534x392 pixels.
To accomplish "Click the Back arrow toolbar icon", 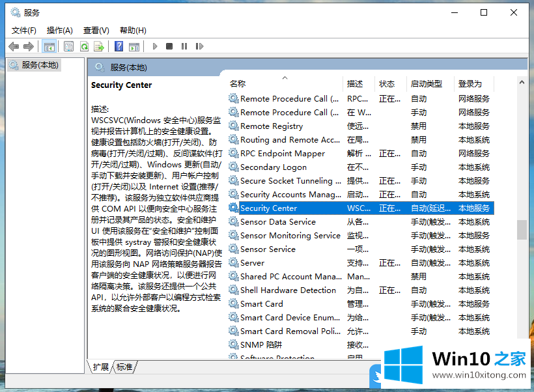I will click(14, 46).
